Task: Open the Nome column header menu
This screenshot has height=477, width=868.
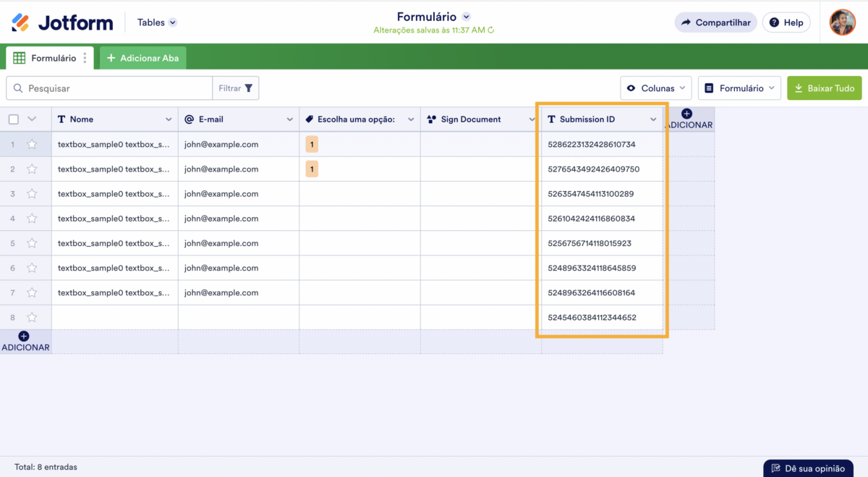Action: pyautogui.click(x=169, y=119)
